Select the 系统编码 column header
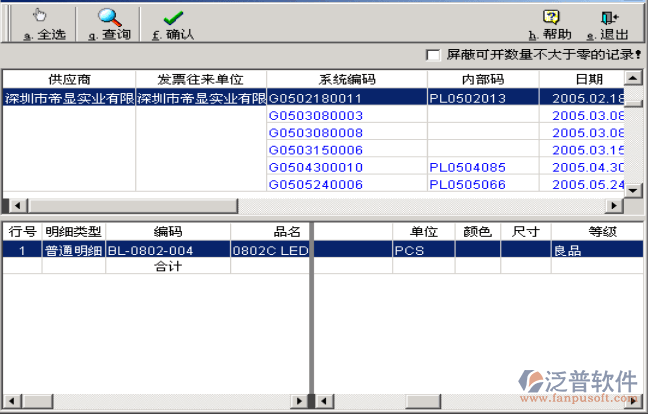Screen dimensions: 648x414 (x=346, y=79)
